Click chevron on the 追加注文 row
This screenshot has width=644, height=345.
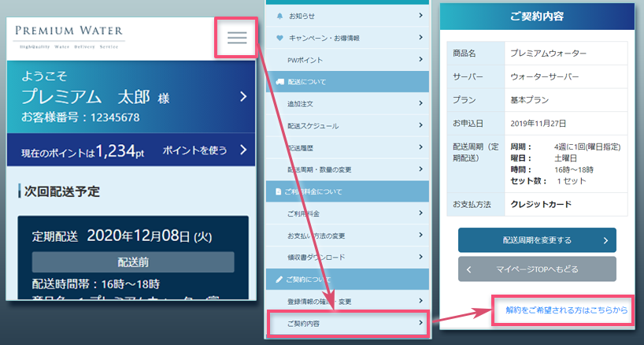(420, 103)
